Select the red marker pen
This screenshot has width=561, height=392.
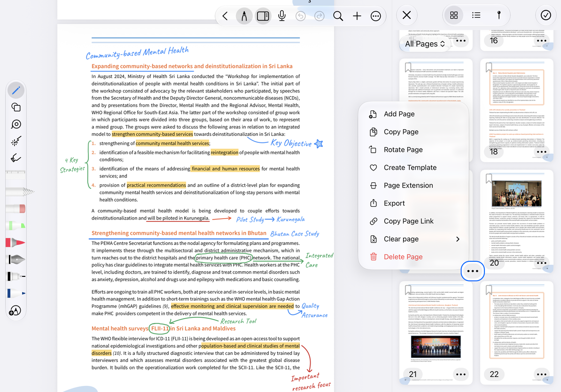pyautogui.click(x=16, y=243)
